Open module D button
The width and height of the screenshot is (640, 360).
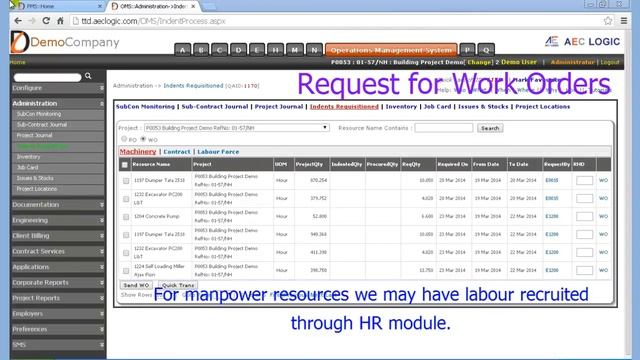(238, 50)
